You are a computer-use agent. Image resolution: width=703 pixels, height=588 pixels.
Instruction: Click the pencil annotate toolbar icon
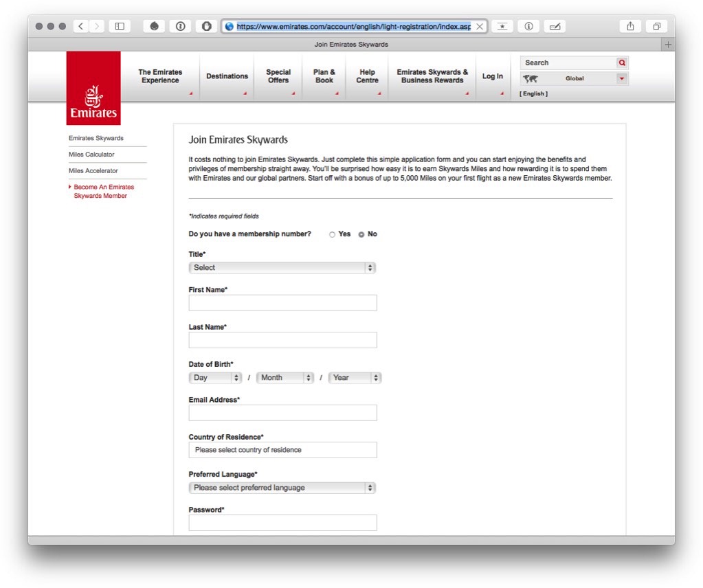pos(555,26)
